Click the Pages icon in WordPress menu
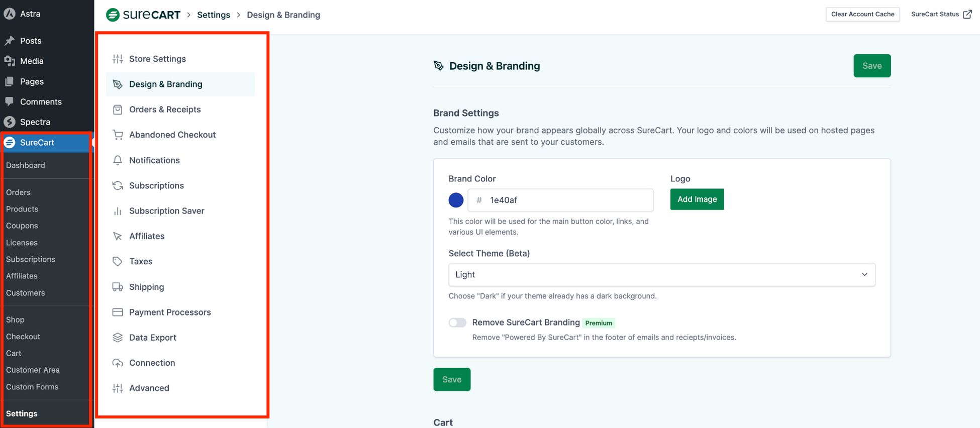Viewport: 980px width, 428px height. (x=10, y=81)
